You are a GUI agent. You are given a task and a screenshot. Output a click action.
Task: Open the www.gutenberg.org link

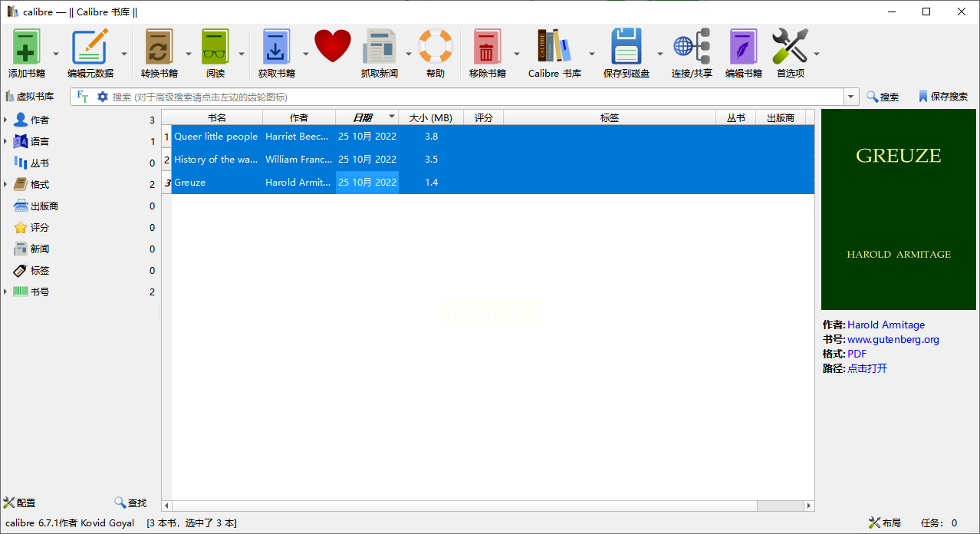point(893,339)
